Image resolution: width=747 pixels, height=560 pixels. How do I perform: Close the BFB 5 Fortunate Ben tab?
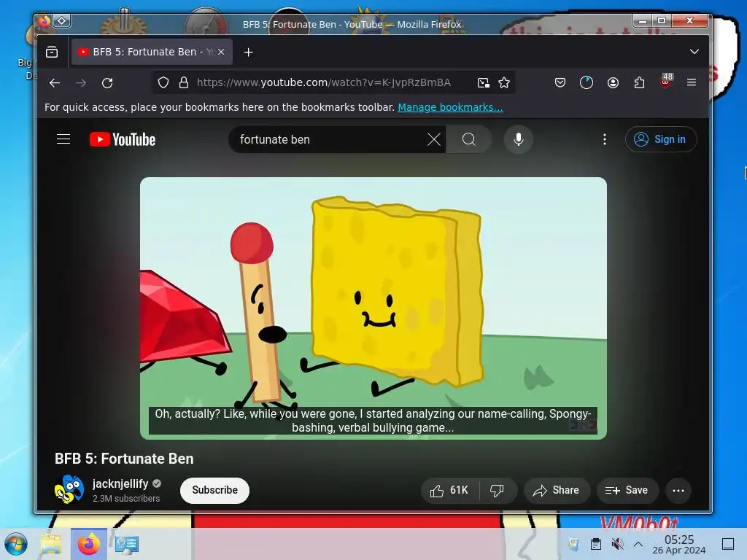221,52
